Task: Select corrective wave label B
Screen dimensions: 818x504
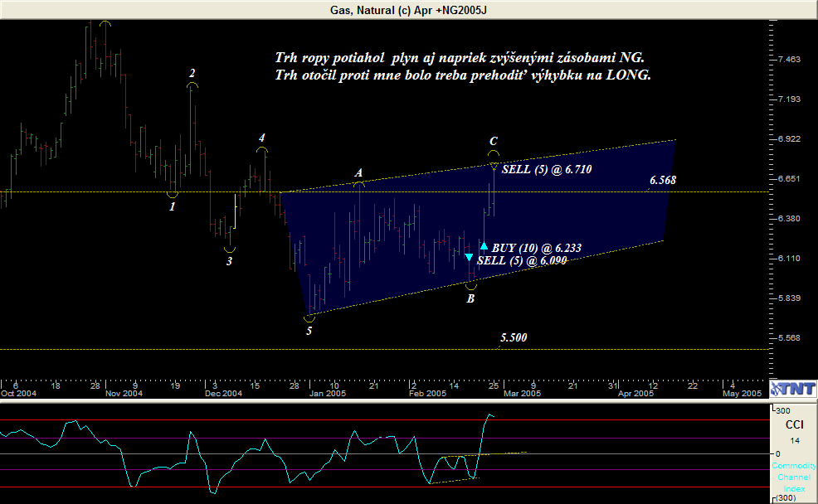Action: [x=470, y=298]
